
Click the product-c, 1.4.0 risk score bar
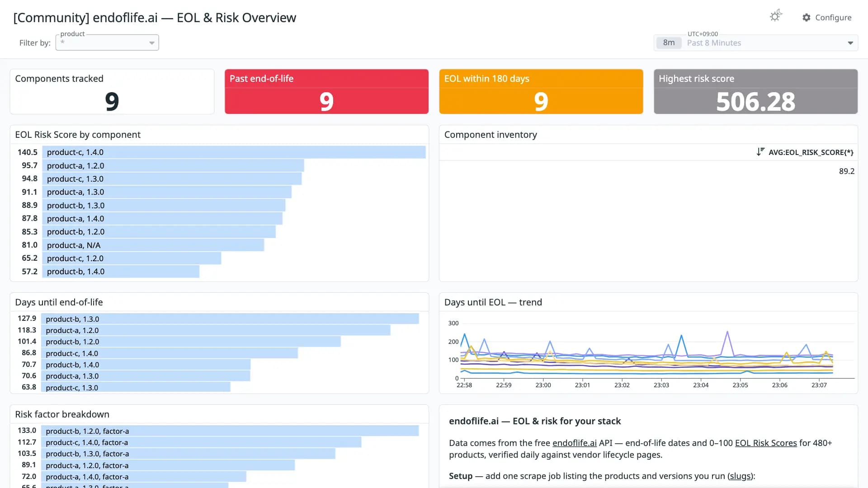tap(234, 152)
